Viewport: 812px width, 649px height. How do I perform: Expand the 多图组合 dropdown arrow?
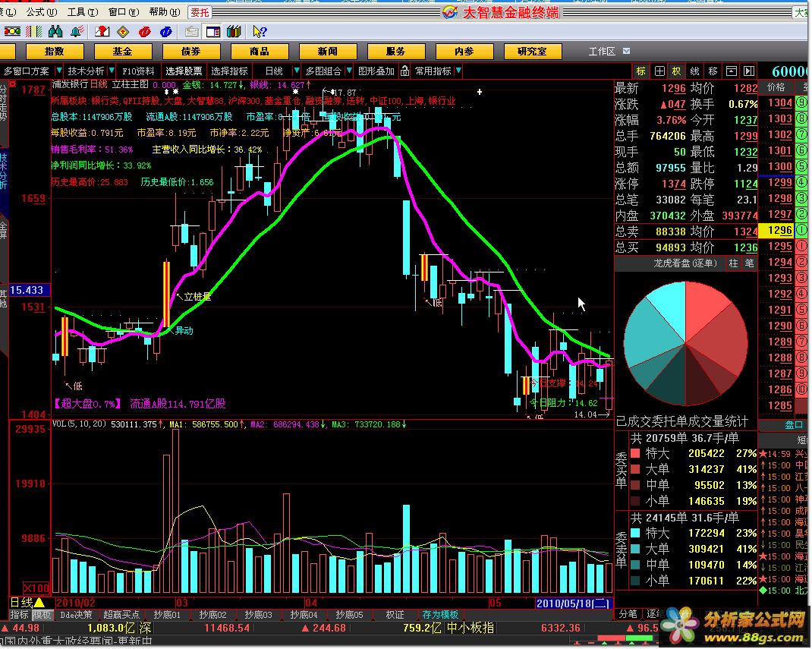(x=349, y=70)
